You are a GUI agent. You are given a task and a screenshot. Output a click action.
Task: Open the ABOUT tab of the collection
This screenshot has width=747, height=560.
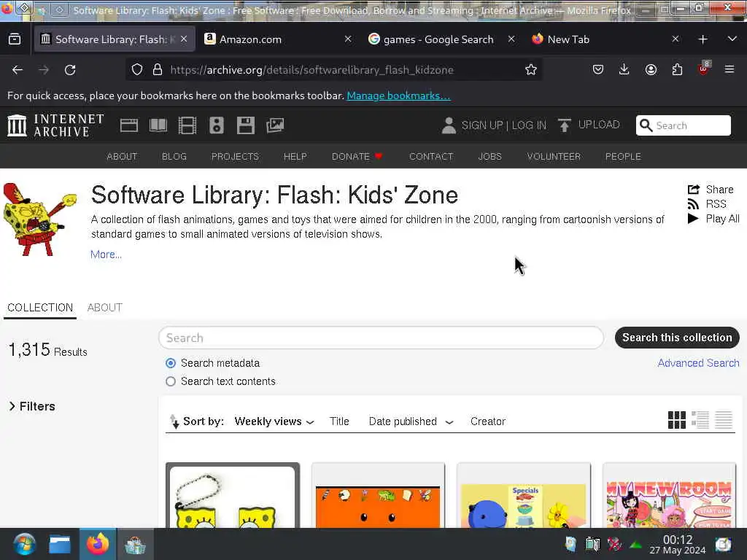[105, 308]
